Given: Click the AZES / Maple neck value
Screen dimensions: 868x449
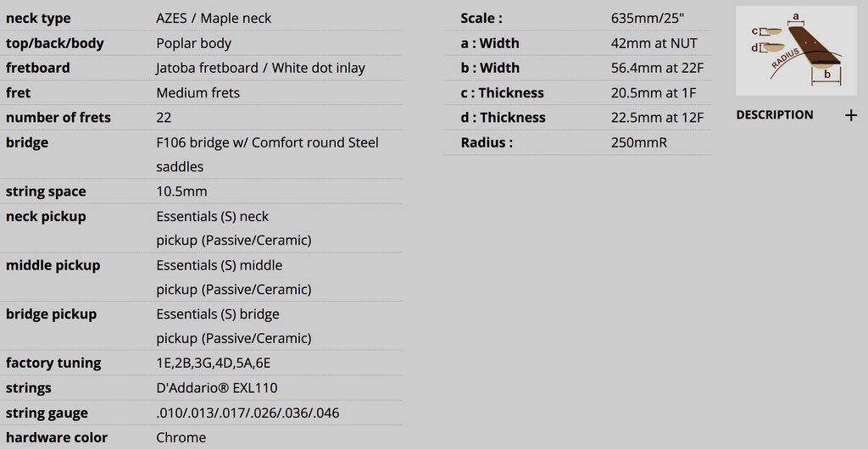Looking at the screenshot, I should [214, 19].
